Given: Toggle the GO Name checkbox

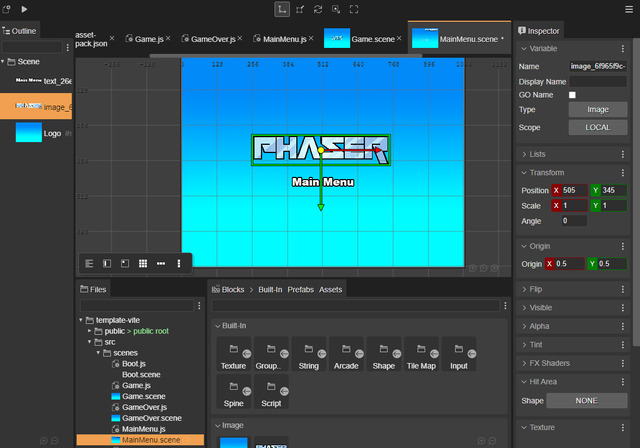Looking at the screenshot, I should tap(572, 95).
